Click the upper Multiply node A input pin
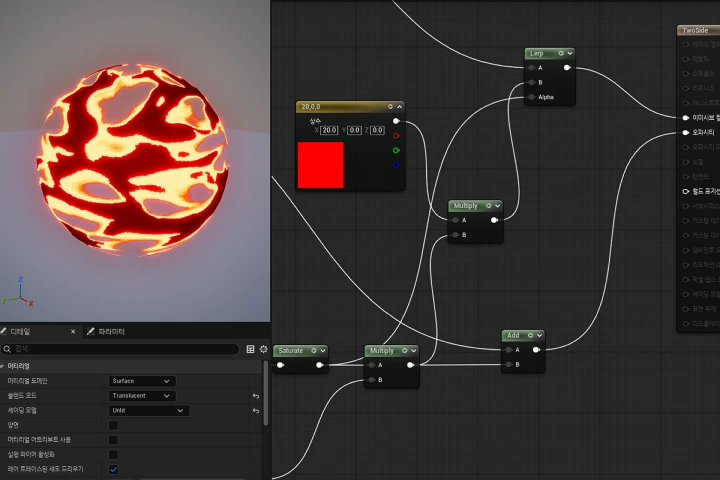The image size is (720, 480). 456,220
